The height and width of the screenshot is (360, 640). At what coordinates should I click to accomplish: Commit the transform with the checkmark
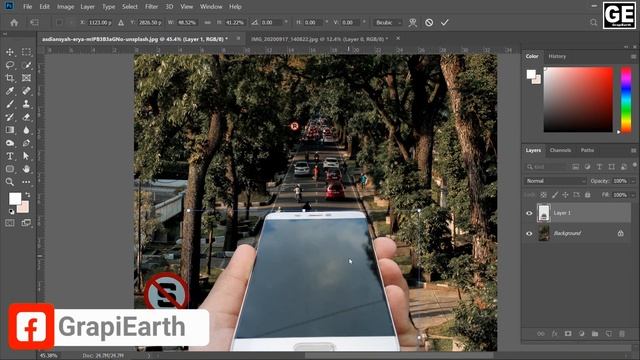(x=444, y=22)
